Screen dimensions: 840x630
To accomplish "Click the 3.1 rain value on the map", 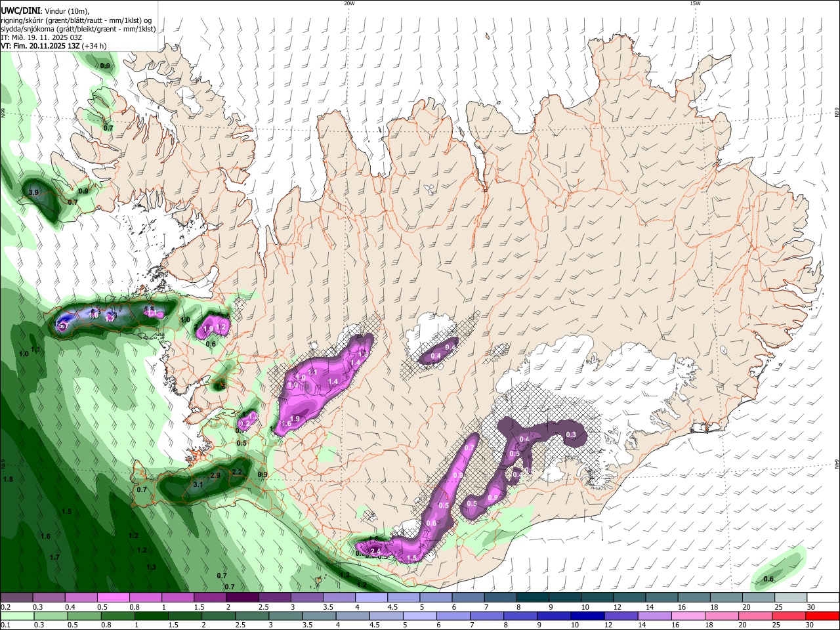I will pos(198,484).
